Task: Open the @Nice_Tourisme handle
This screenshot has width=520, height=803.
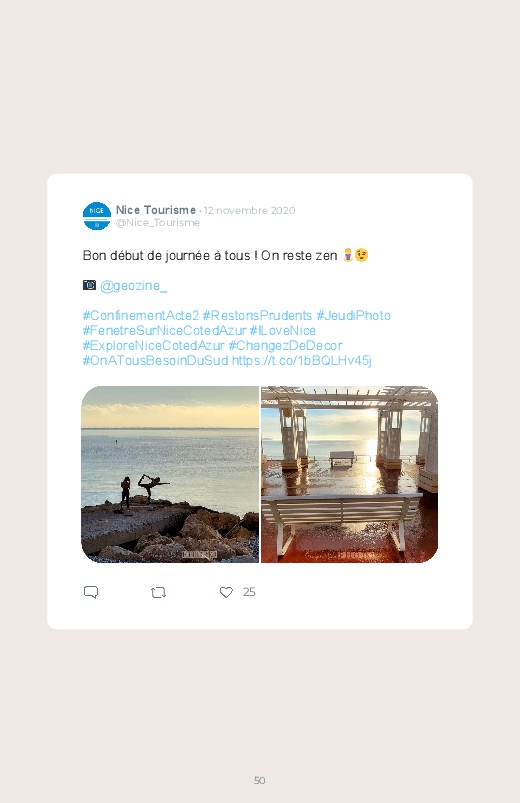Action: 158,223
